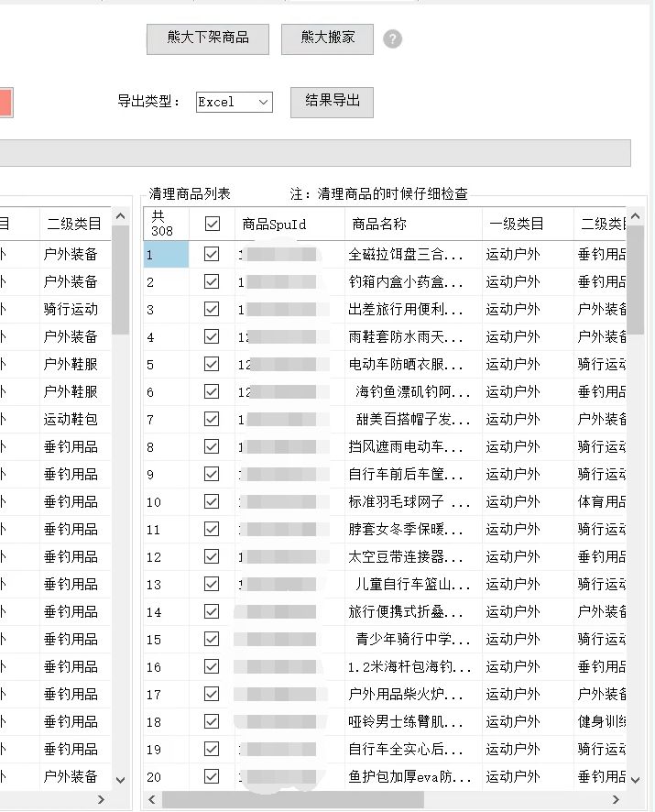Select row 1 number cell highlighted blue
655x812 pixels.
click(166, 255)
